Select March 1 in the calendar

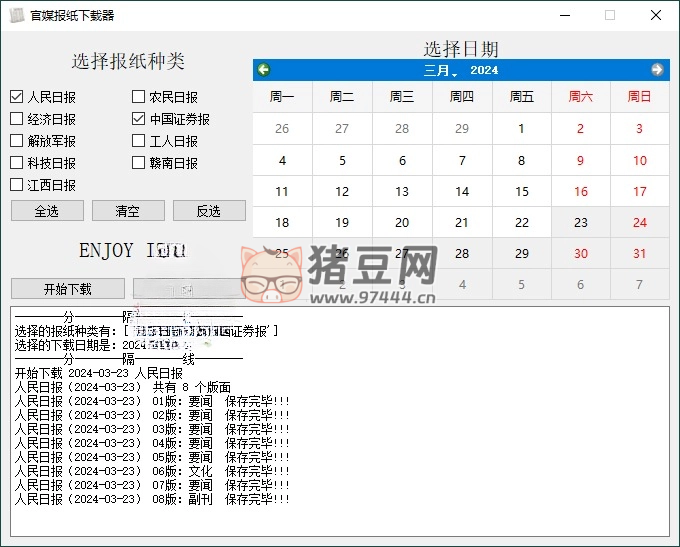click(x=521, y=129)
